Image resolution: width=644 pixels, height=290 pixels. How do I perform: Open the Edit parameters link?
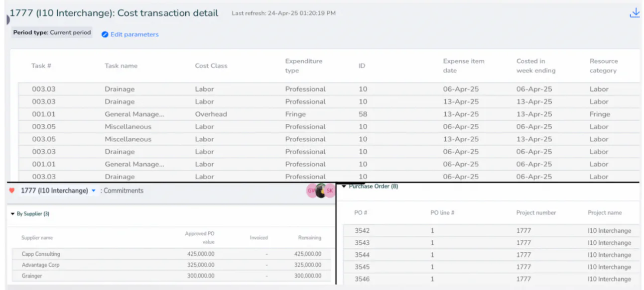pyautogui.click(x=130, y=34)
